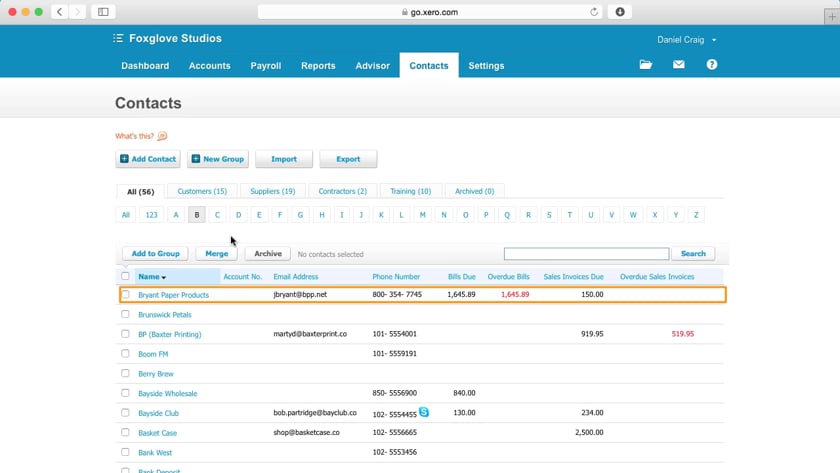
Task: Open the Dashboard menu
Action: (x=145, y=65)
